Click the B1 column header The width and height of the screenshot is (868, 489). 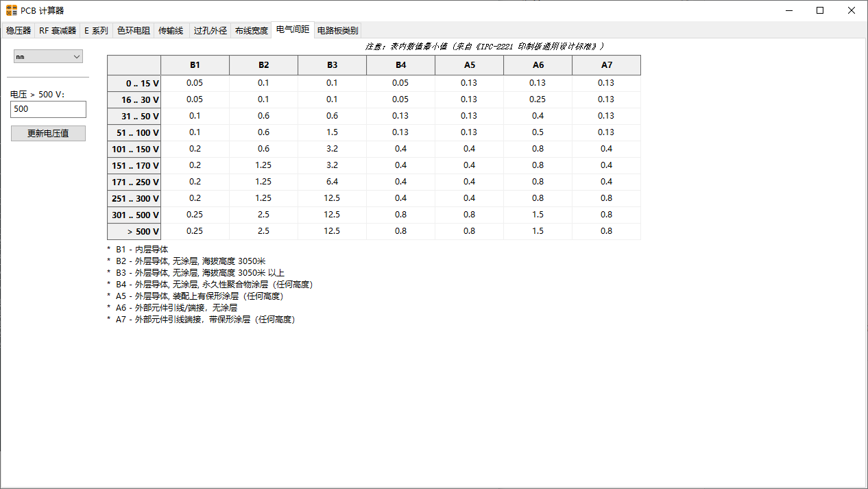tap(195, 65)
